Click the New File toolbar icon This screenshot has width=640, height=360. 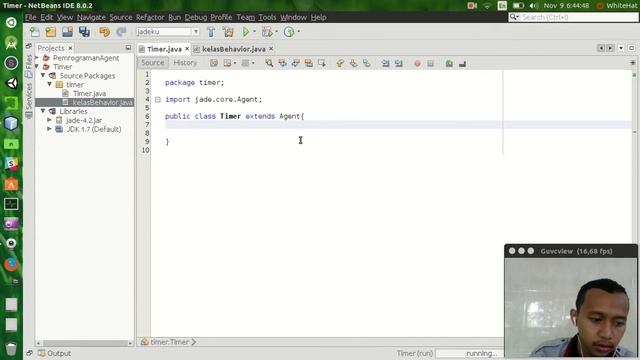coord(35,32)
